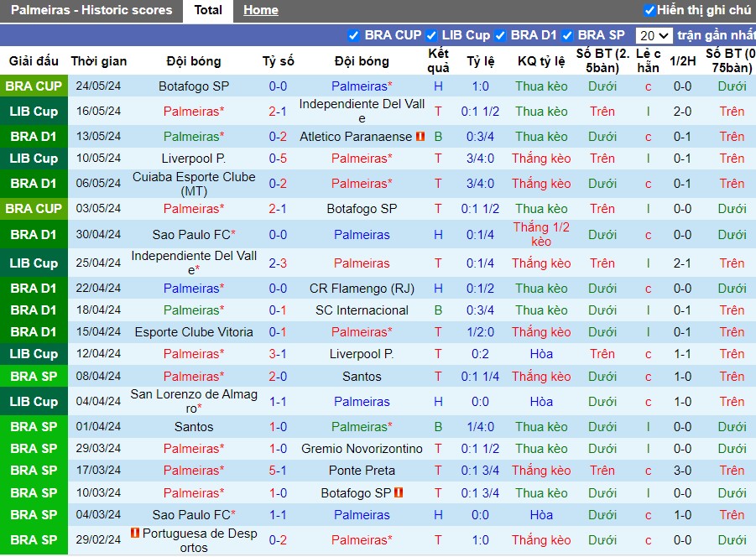Select team Cuiaba Esporte Clube (MT)
This screenshot has height=557, width=756.
pos(194,184)
